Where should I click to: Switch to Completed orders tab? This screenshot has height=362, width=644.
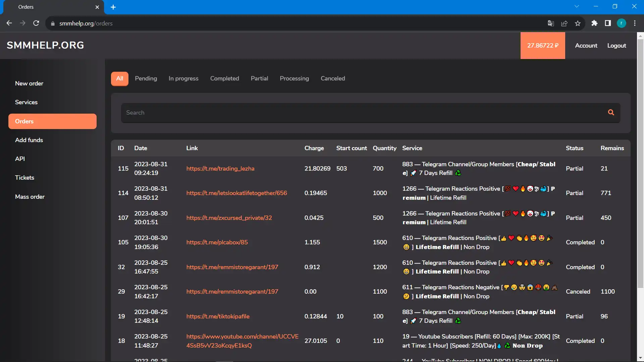click(225, 78)
